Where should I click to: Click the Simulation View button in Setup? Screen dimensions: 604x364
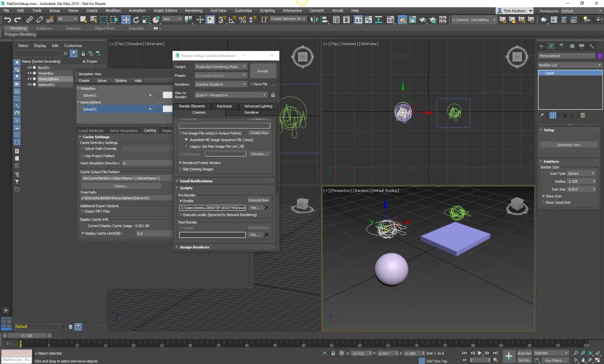click(x=569, y=145)
